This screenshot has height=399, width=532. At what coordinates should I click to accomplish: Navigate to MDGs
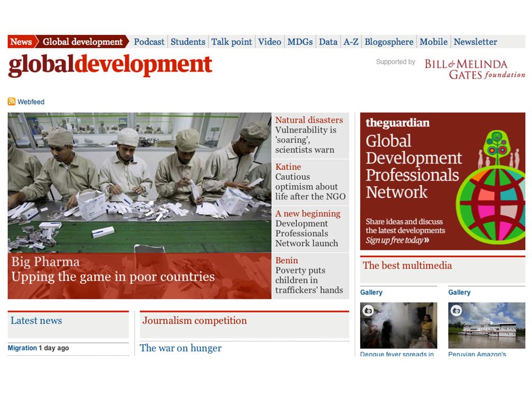point(300,42)
